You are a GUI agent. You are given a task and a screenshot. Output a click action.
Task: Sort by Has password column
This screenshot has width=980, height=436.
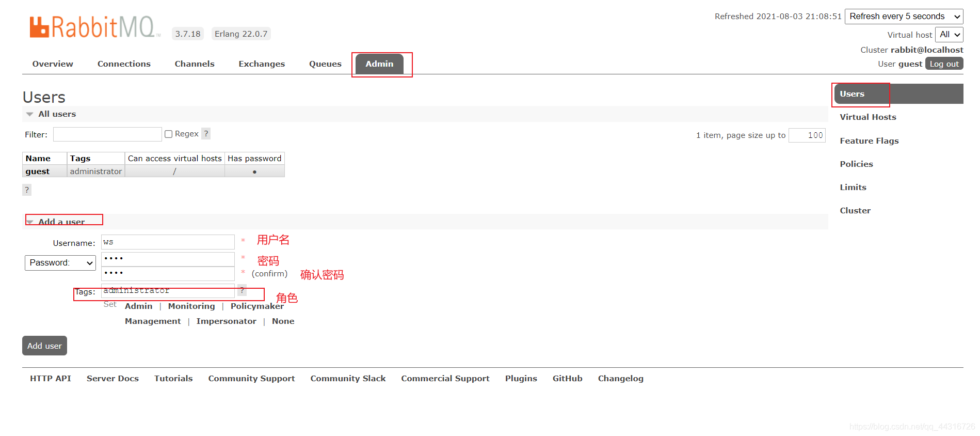pyautogui.click(x=254, y=159)
